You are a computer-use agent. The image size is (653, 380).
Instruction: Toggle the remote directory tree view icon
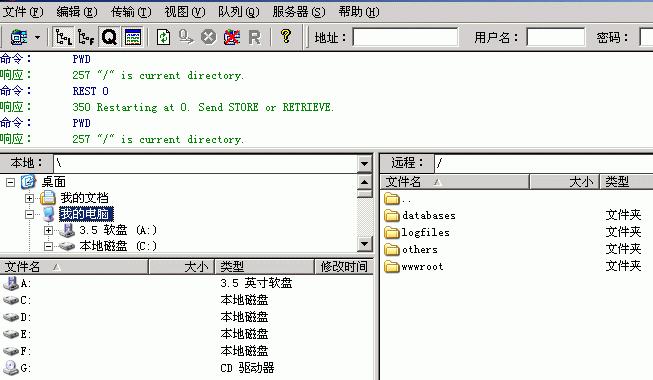[x=86, y=38]
